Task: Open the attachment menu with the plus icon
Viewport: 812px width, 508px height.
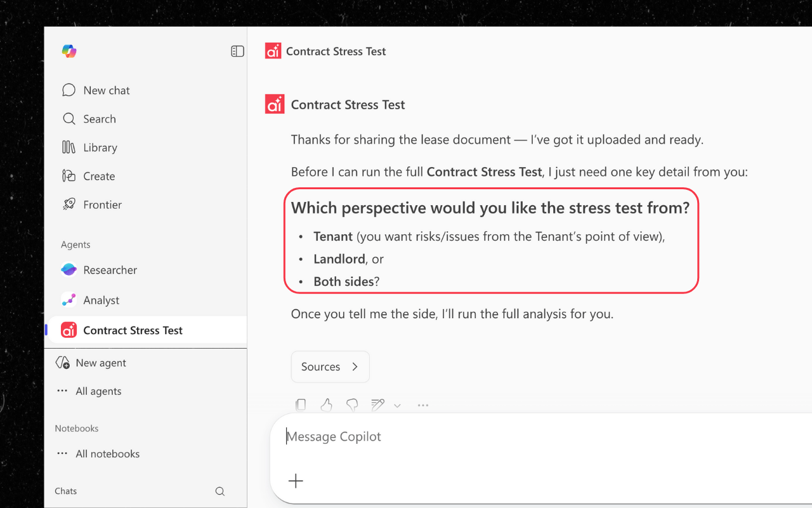Action: click(x=296, y=481)
